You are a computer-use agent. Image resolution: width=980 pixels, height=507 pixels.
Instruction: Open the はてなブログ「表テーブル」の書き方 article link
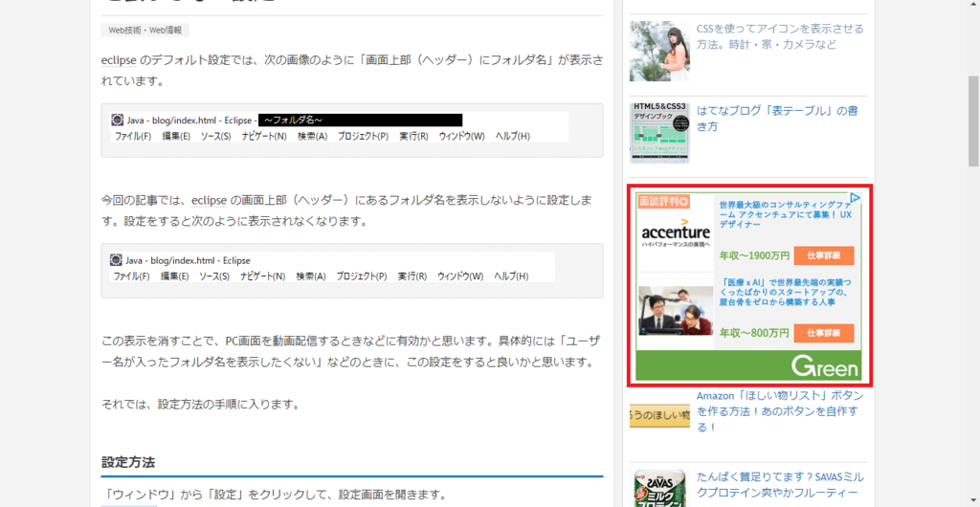tap(777, 120)
